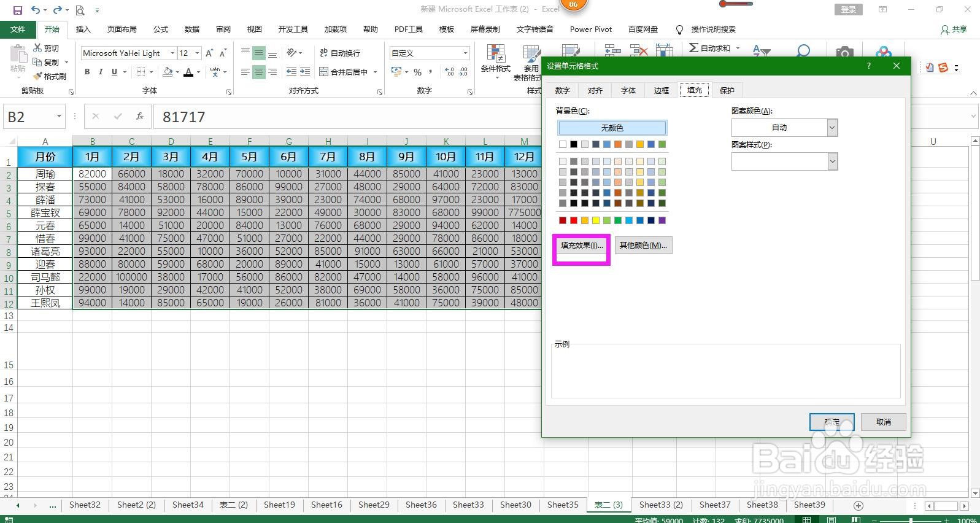This screenshot has width=980, height=523.
Task: Switch to 字体 tab in dialog
Action: pyautogui.click(x=628, y=90)
